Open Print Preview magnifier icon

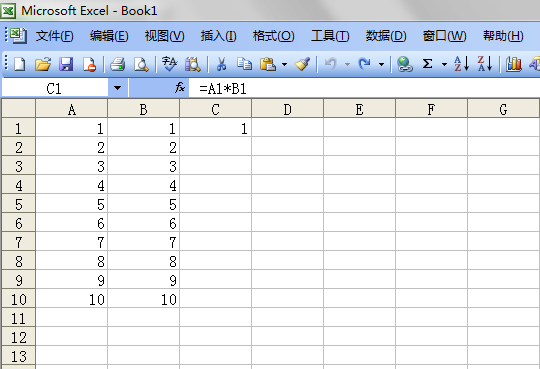tap(141, 64)
